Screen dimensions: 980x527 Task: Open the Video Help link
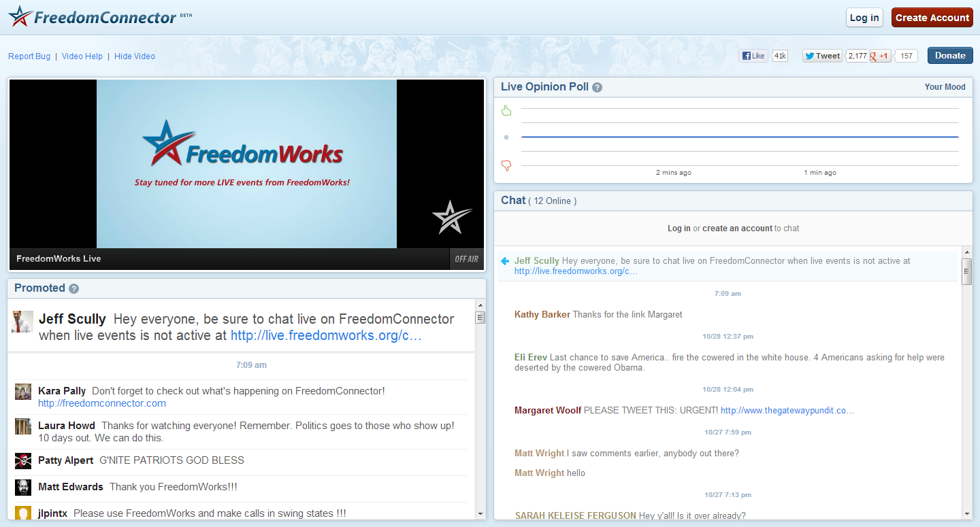tap(82, 56)
